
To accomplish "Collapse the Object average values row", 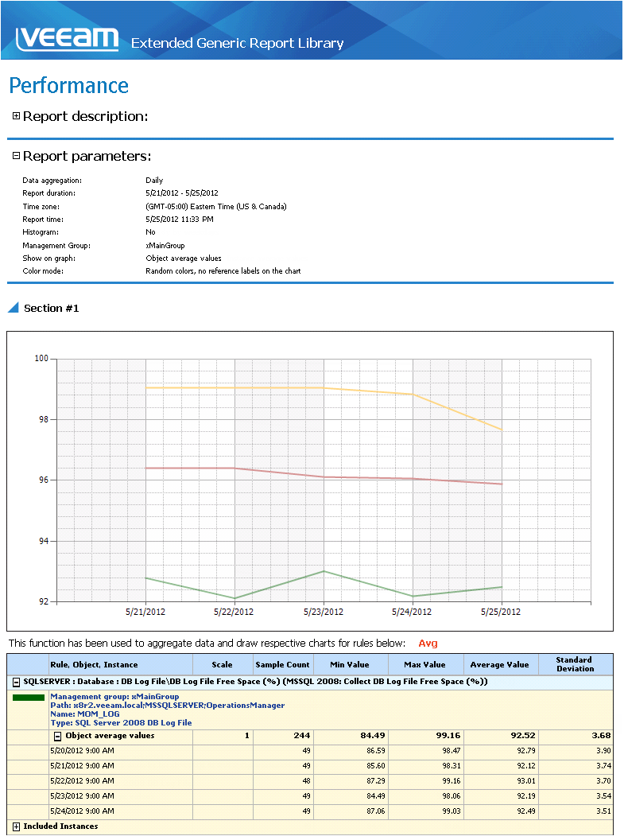I will [58, 736].
